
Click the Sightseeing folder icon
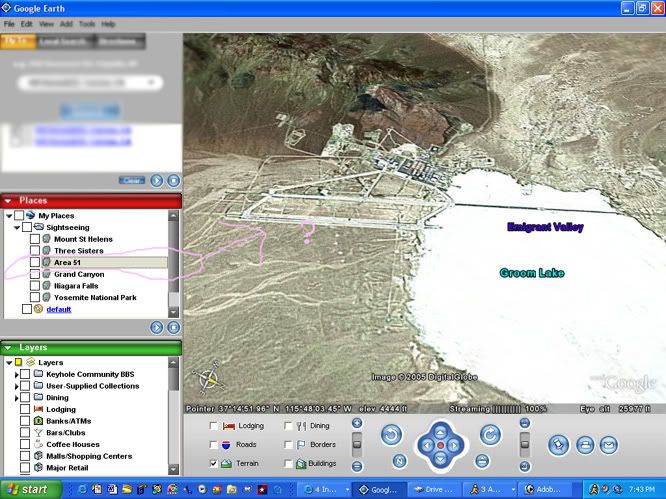(x=39, y=227)
